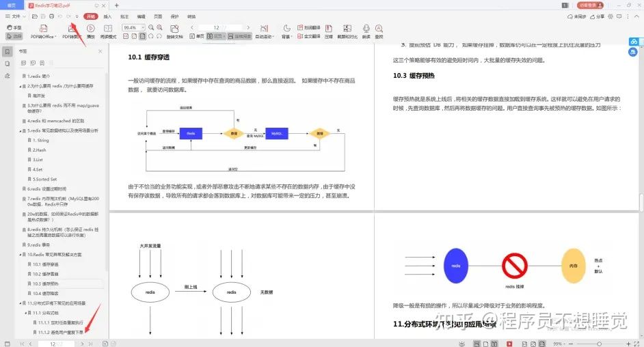This screenshot has width=644, height=347.
Task: Open screenshot and compare tool
Action: pos(347,31)
